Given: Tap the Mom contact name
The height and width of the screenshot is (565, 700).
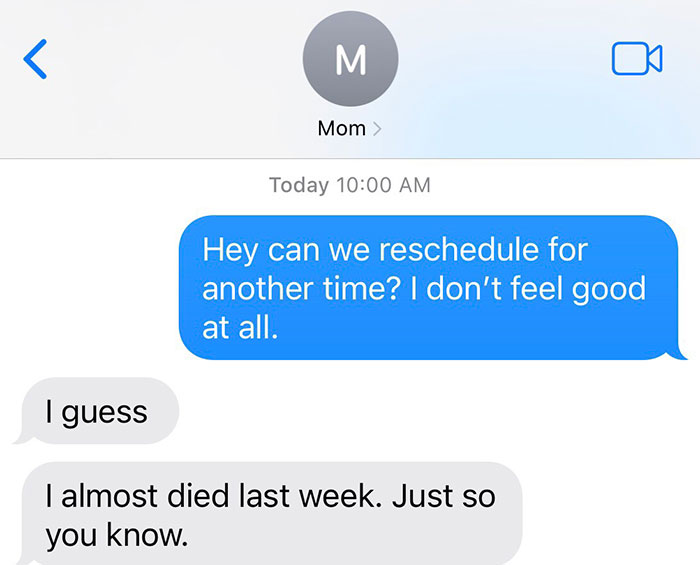Looking at the screenshot, I should click(341, 129).
